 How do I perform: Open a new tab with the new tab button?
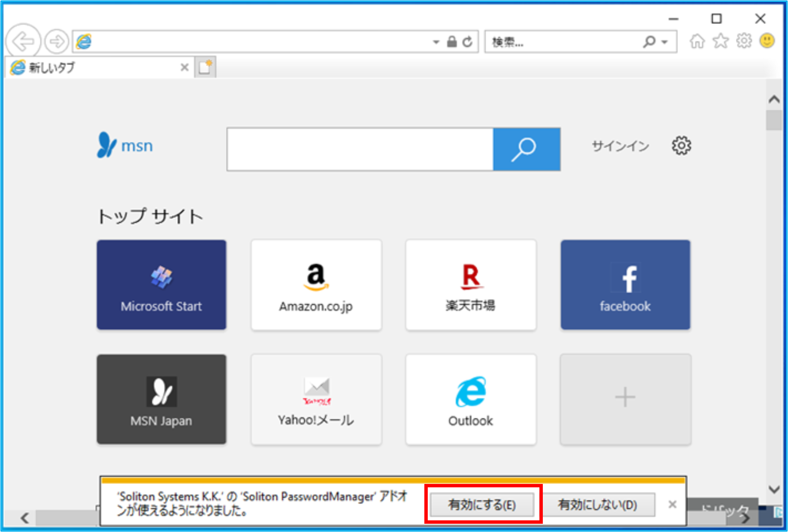pyautogui.click(x=205, y=67)
